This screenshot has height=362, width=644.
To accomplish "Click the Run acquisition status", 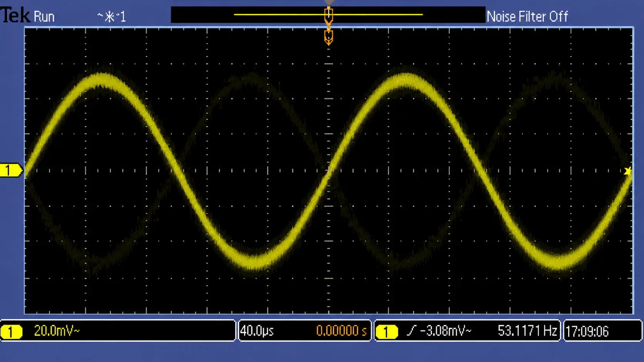I will click(x=44, y=17).
